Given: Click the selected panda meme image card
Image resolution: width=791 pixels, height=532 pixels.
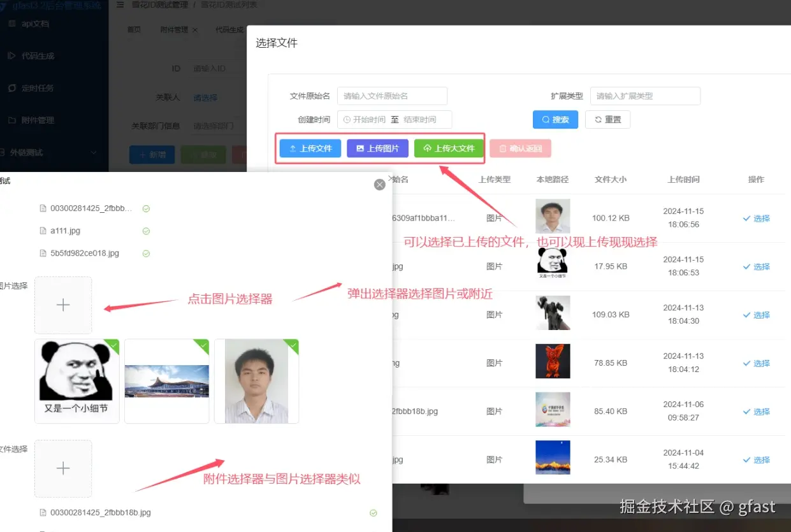Looking at the screenshot, I should coord(77,381).
